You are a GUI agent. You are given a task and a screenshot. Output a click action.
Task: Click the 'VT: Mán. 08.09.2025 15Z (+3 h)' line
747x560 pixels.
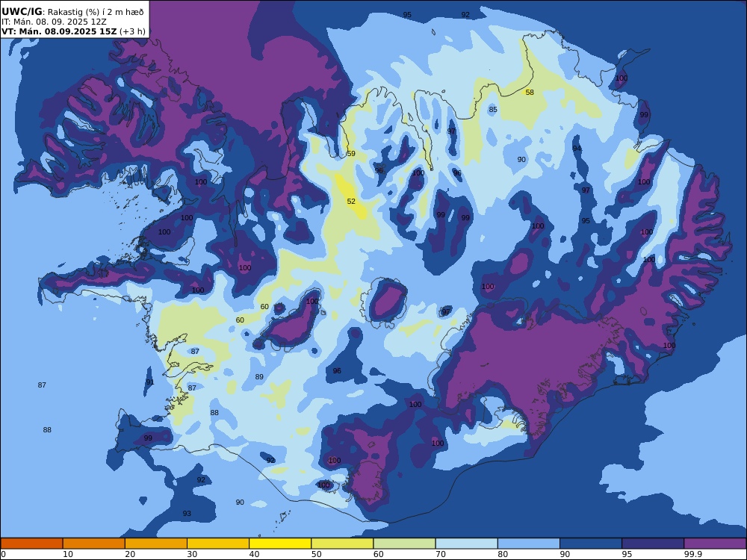[73, 31]
